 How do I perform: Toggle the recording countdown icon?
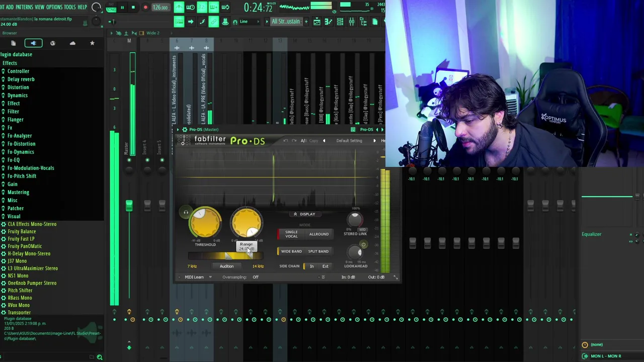pos(202,8)
